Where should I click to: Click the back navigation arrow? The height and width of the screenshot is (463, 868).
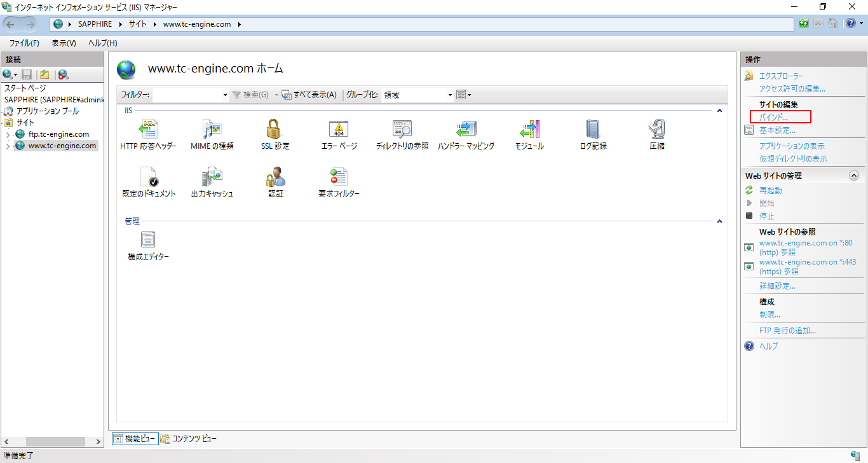pyautogui.click(x=11, y=24)
